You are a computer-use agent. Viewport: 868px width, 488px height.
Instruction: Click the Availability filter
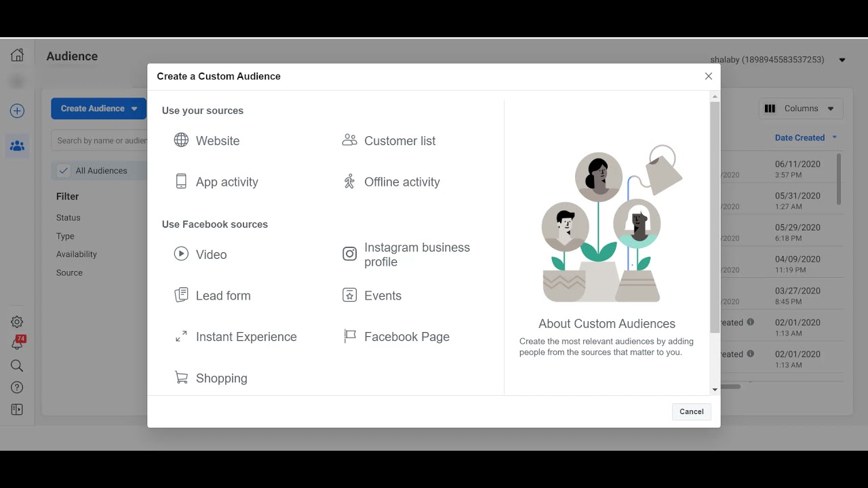[77, 254]
